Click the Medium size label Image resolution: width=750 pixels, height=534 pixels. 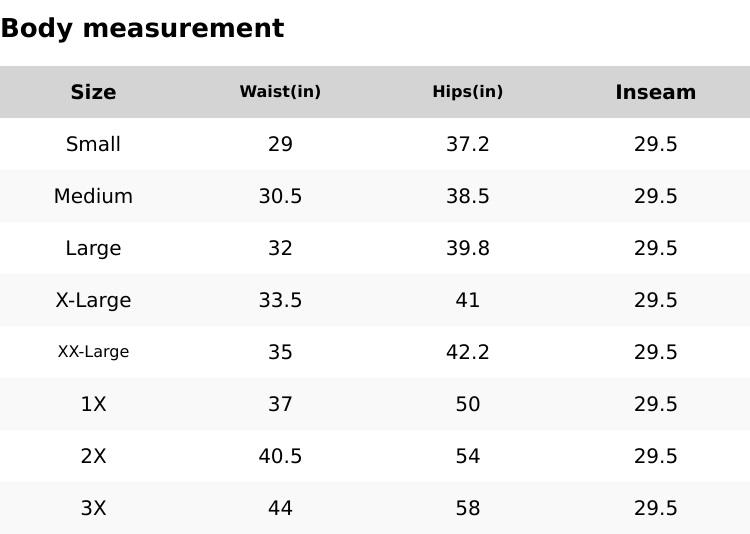tap(93, 196)
